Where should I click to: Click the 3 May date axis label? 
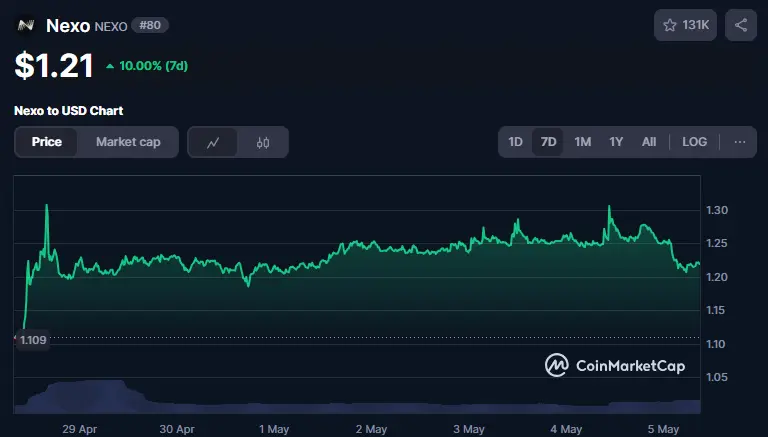[x=469, y=430]
